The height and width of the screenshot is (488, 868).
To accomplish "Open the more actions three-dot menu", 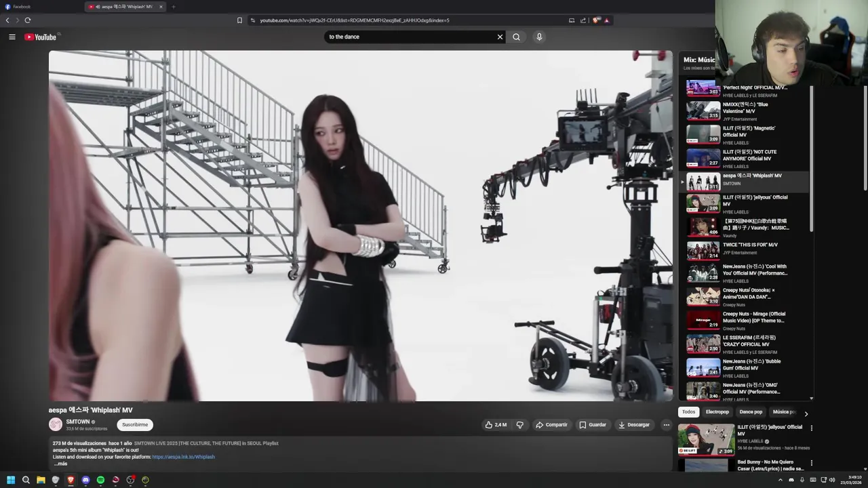I will pyautogui.click(x=667, y=425).
